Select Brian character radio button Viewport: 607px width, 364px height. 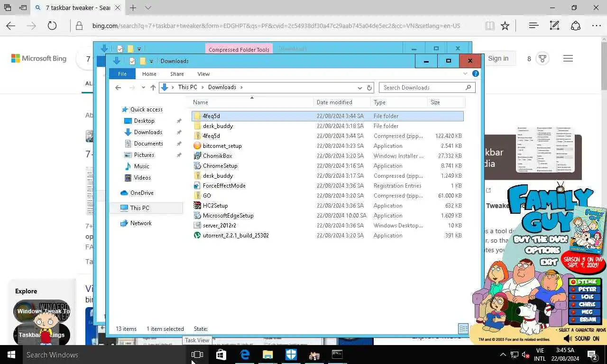(573, 320)
